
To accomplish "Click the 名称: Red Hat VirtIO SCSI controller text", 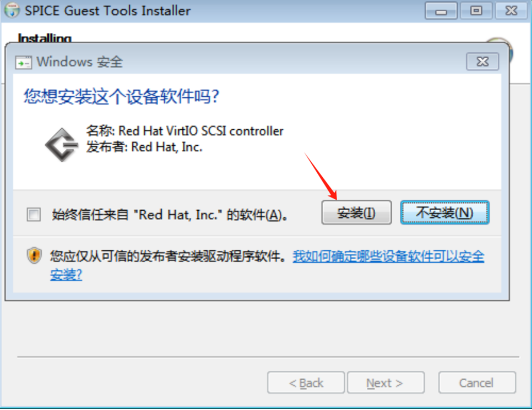I will point(184,131).
